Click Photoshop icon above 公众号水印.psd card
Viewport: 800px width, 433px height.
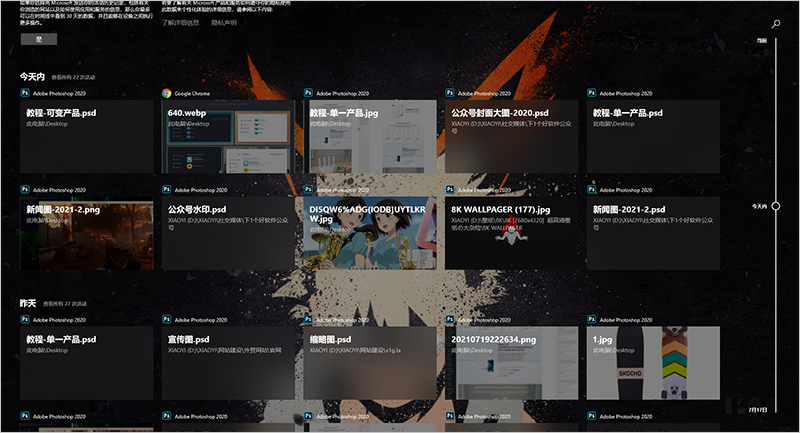166,189
